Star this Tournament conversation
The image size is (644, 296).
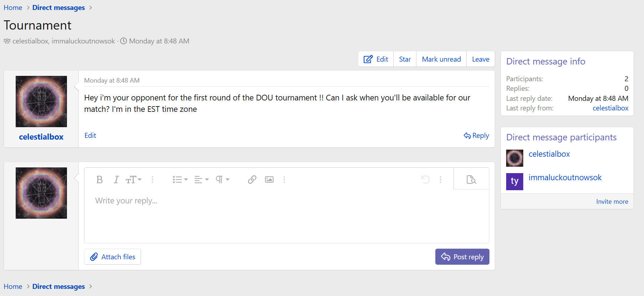(x=405, y=59)
